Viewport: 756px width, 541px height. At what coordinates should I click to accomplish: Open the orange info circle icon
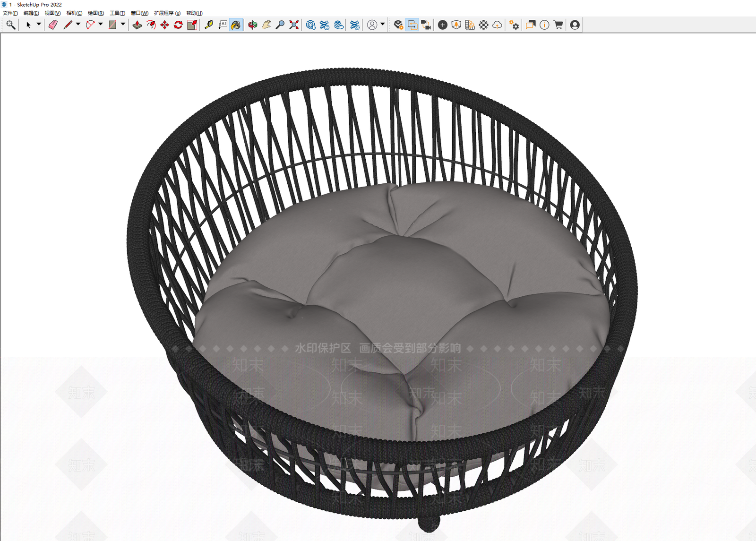[x=544, y=25]
